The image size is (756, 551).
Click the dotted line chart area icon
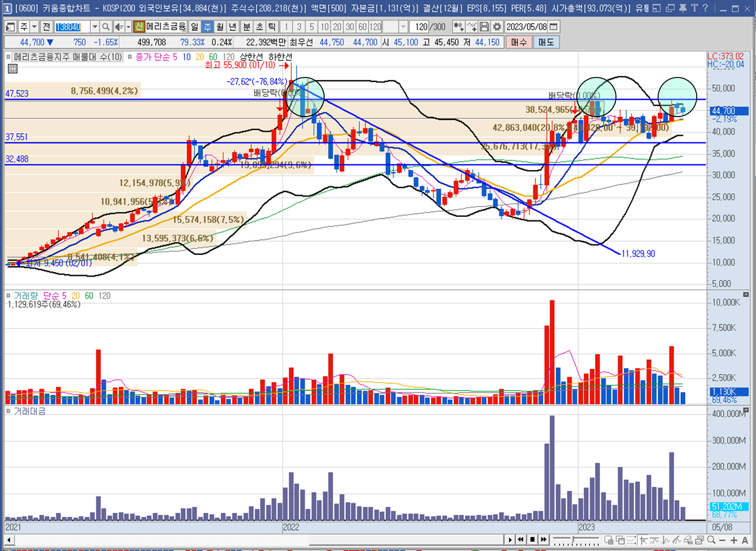pos(632,540)
